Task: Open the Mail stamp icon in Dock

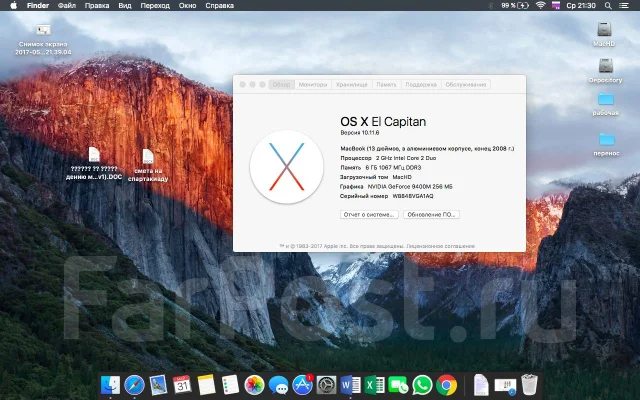Action: click(158, 385)
